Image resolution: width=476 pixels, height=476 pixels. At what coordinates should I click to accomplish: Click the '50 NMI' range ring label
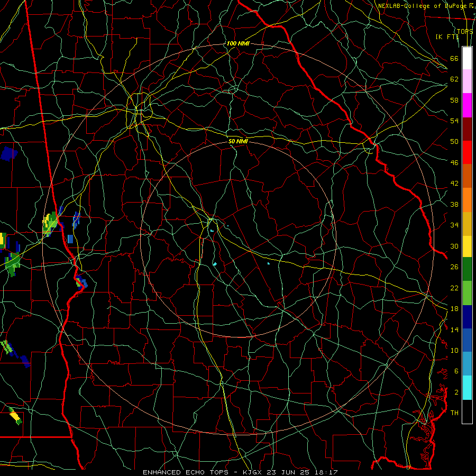pyautogui.click(x=238, y=141)
